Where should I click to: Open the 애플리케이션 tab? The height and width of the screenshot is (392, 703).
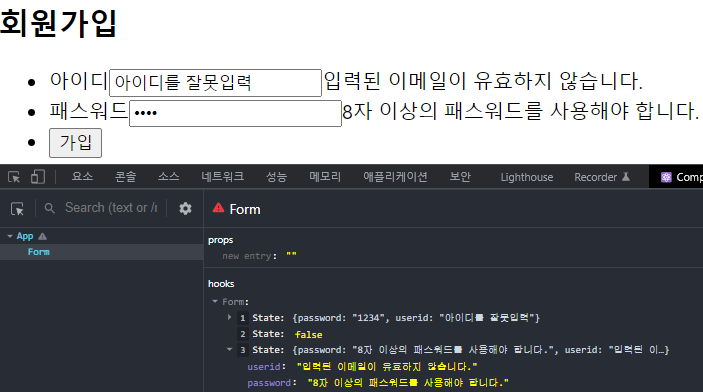tap(395, 177)
